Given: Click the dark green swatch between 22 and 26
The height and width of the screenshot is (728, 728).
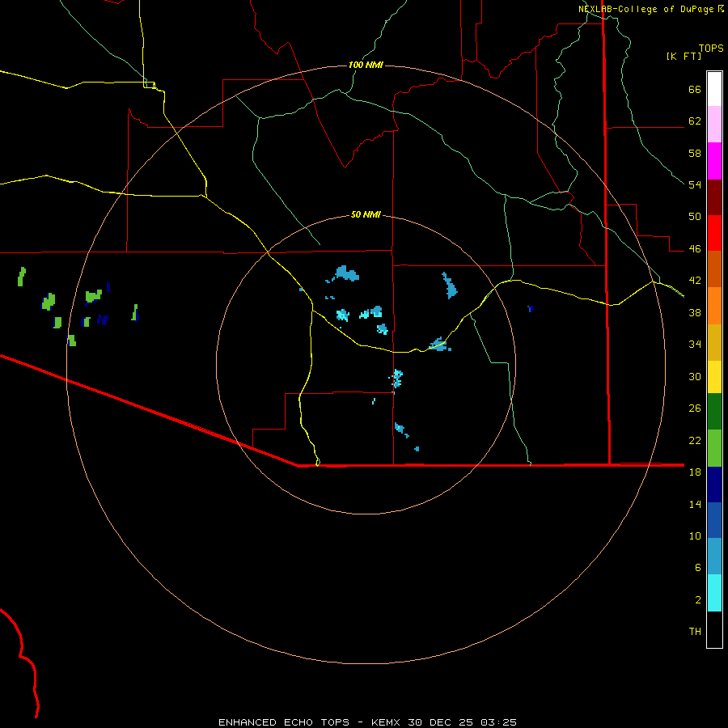Looking at the screenshot, I should pos(714,412).
